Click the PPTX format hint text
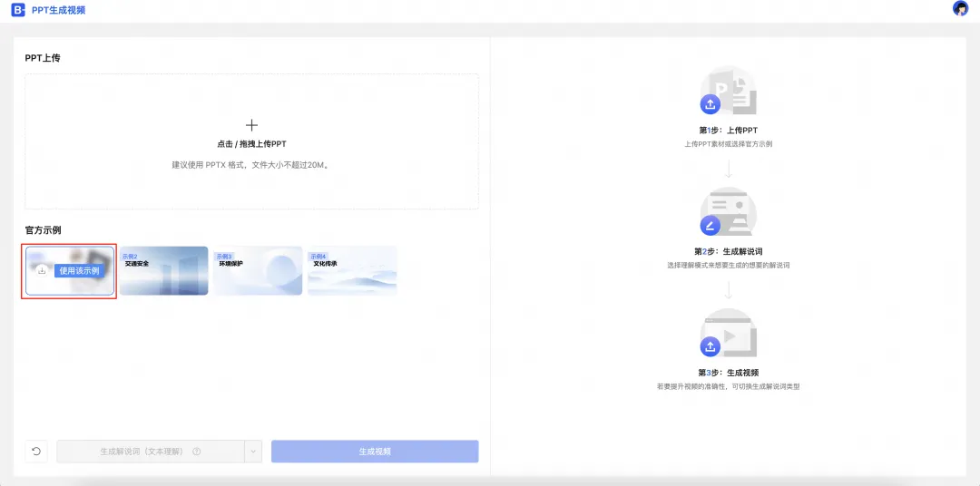 [x=251, y=166]
